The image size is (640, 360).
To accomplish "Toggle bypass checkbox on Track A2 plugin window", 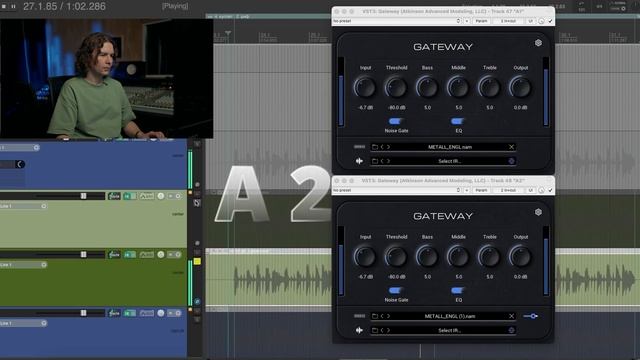I will tap(550, 190).
